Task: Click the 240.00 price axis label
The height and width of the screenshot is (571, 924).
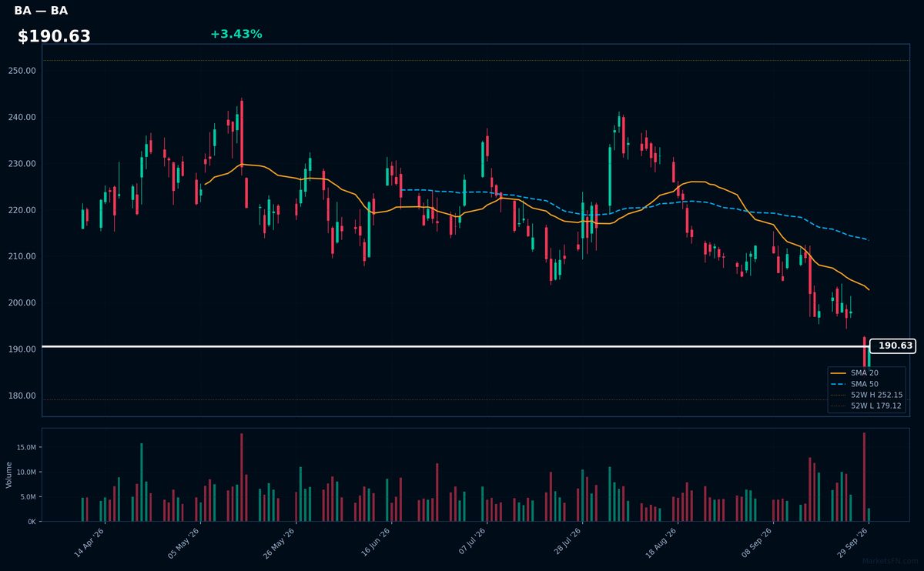Action: 22,117
